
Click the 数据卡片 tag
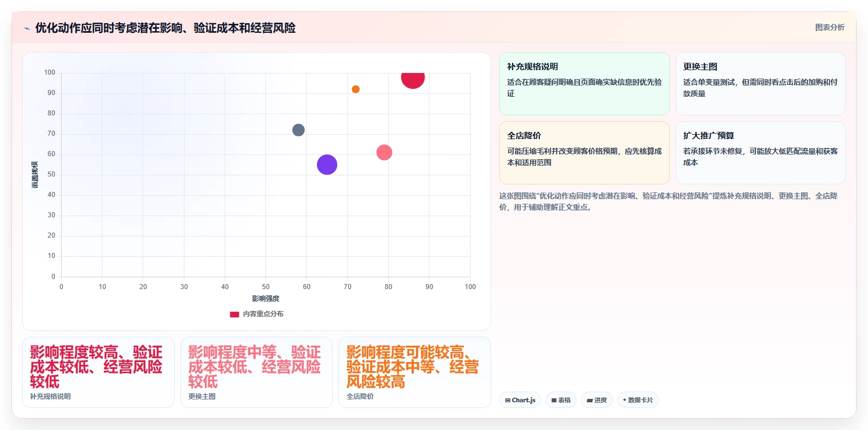click(638, 400)
